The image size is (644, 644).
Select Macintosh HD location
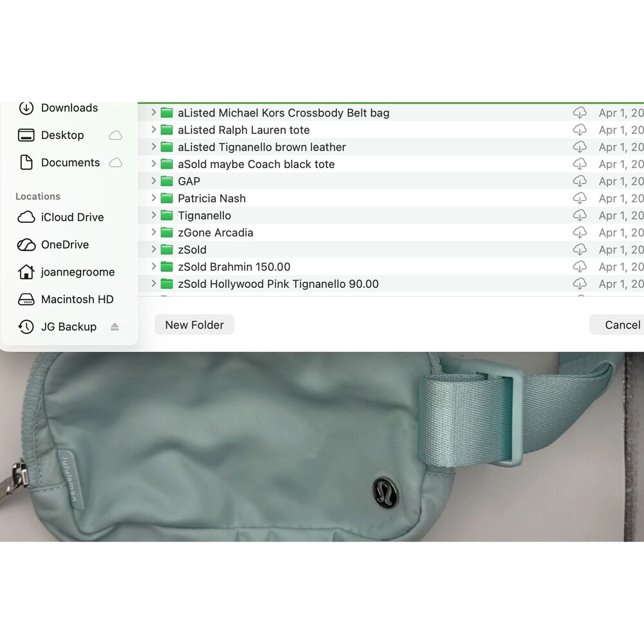click(66, 299)
